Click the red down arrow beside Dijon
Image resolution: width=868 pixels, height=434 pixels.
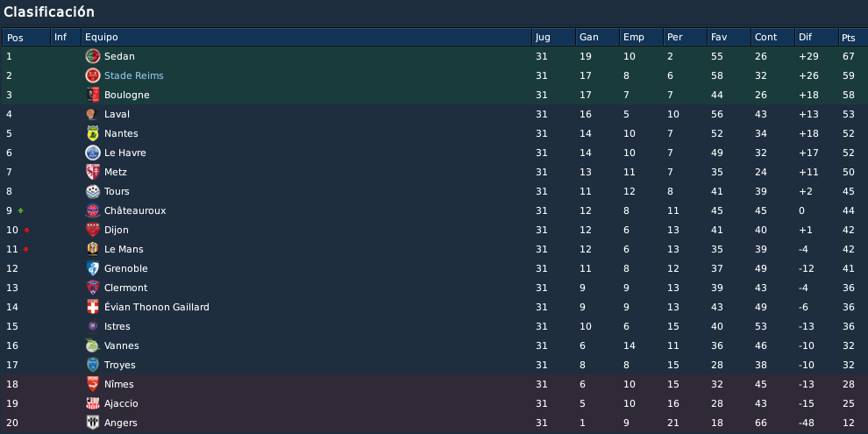(x=26, y=231)
